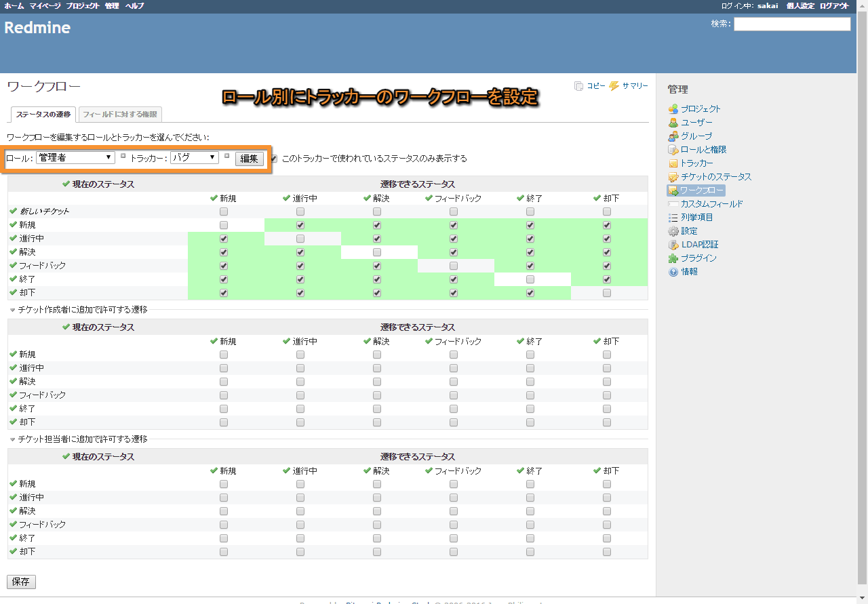This screenshot has width=868, height=604.
Task: Click the Copy icon next to コピー
Action: click(578, 86)
